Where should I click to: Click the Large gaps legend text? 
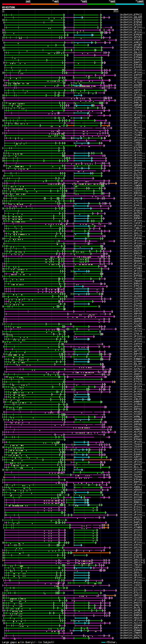coord(28,642)
